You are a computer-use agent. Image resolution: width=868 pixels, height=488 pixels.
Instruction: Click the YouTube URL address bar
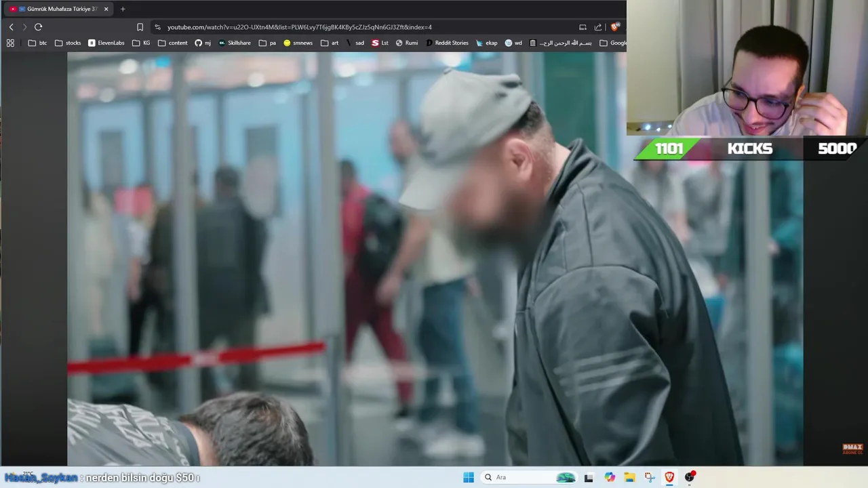[299, 27]
